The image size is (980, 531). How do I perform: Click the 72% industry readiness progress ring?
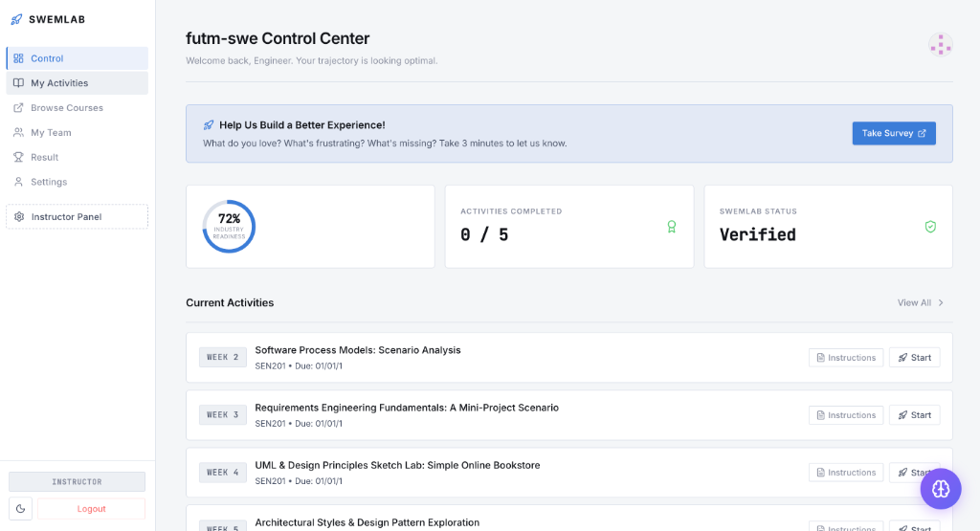tap(229, 226)
